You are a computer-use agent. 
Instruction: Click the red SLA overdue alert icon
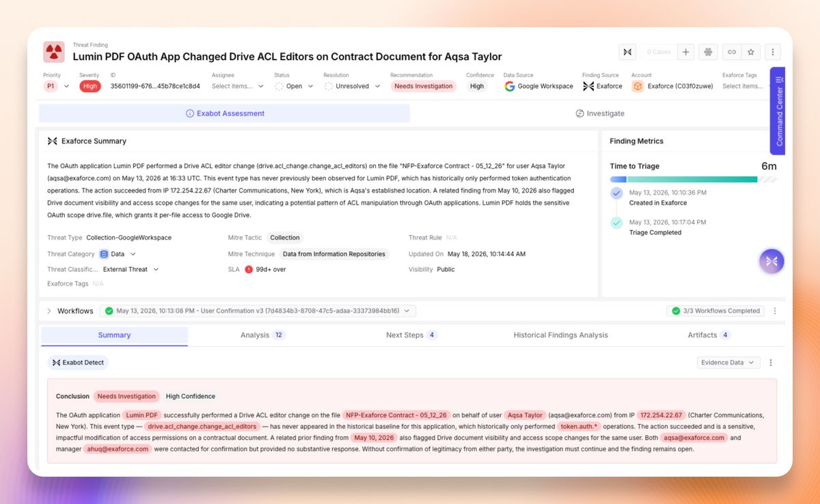click(x=249, y=269)
